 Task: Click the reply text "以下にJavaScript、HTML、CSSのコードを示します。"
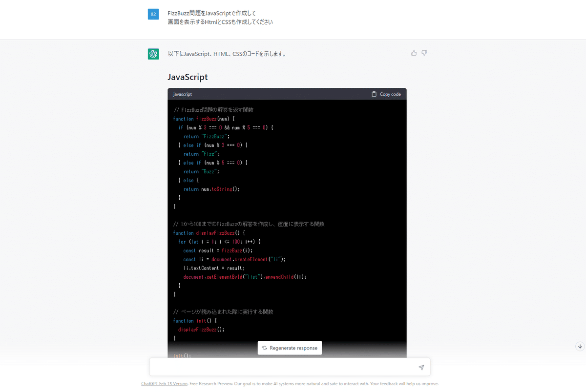pos(227,54)
